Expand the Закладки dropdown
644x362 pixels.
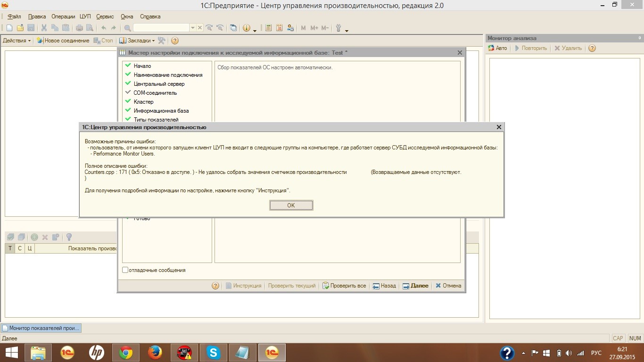[x=137, y=41]
